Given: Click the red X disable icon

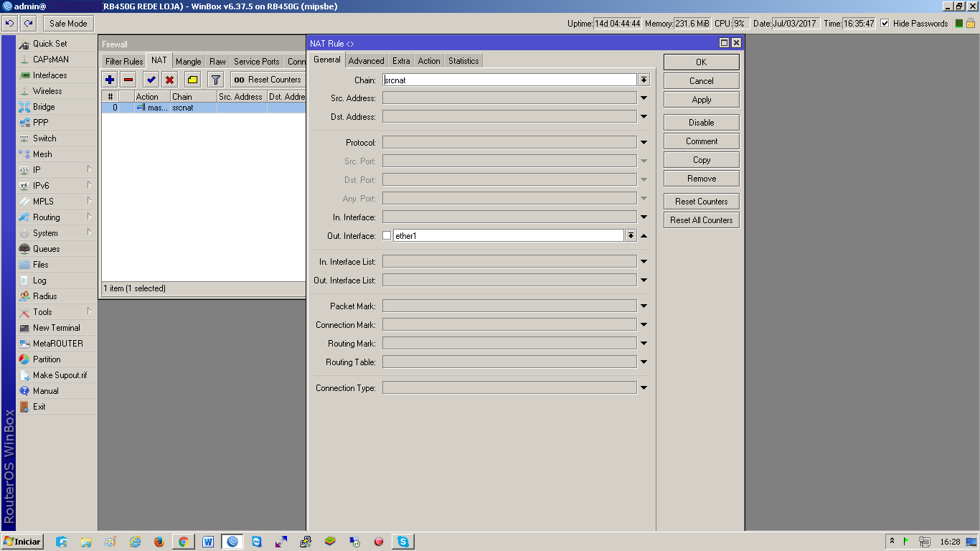Looking at the screenshot, I should (x=170, y=80).
